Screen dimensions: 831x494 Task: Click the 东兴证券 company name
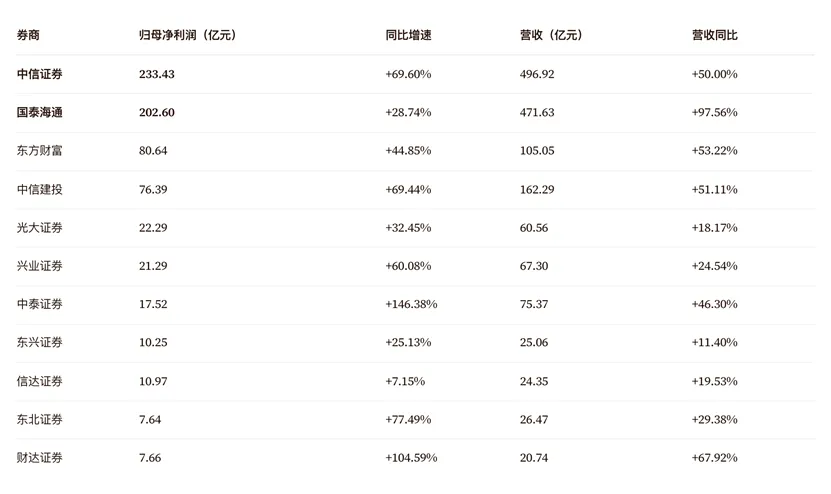pos(40,342)
